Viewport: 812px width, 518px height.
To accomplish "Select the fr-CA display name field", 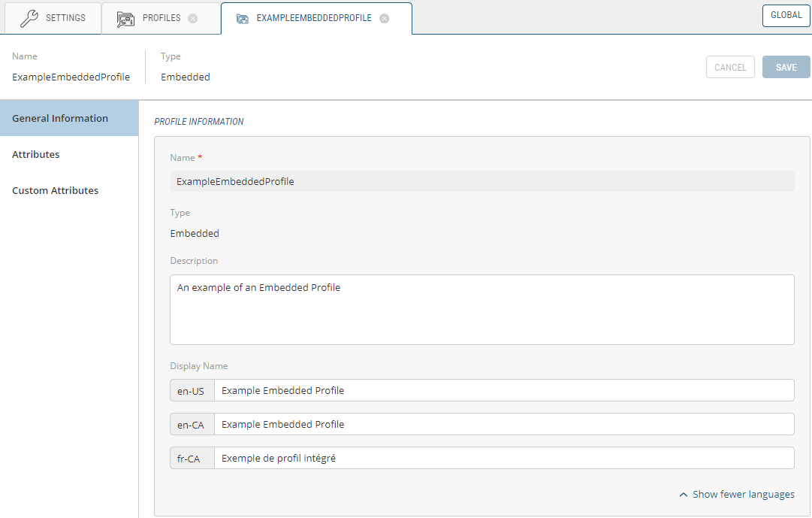I will click(503, 459).
